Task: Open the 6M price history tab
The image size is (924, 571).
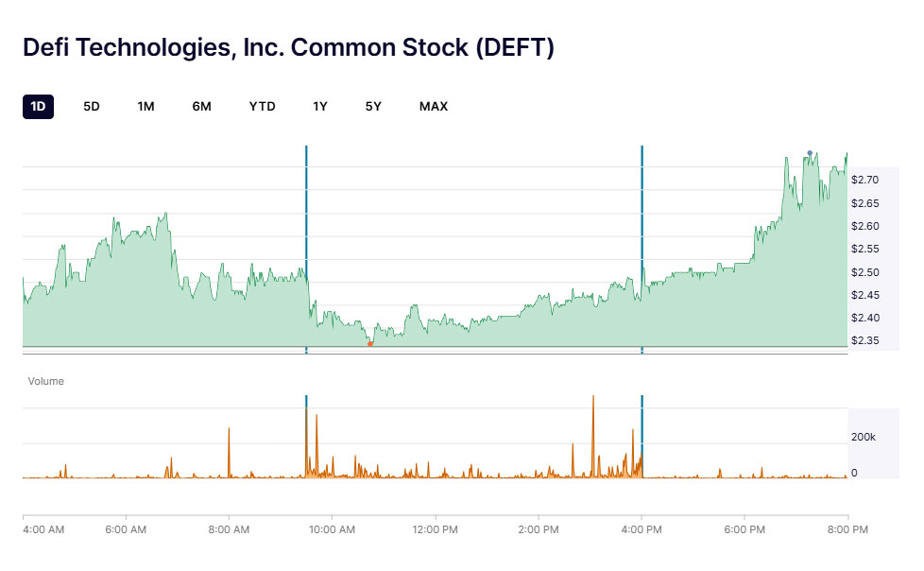Action: 202,106
